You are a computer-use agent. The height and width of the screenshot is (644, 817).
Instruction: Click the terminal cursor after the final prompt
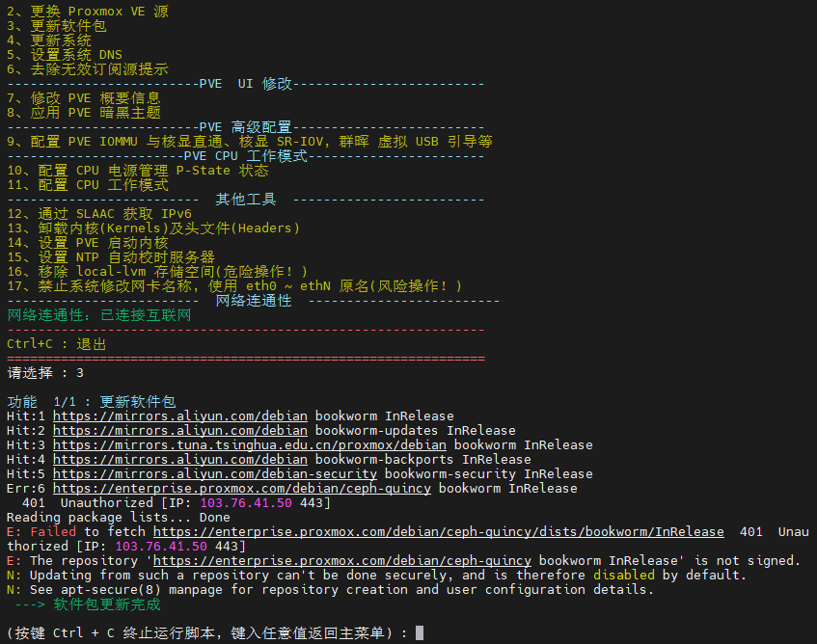pos(420,633)
